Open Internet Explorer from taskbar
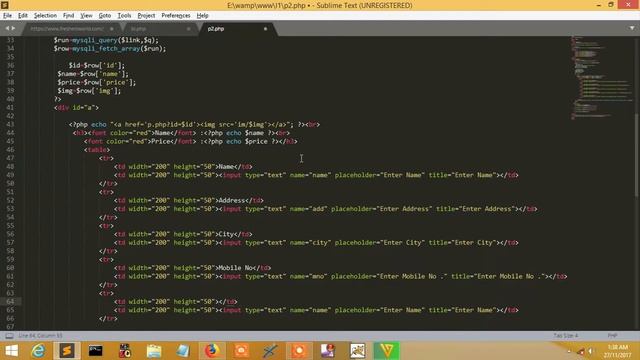The image size is (640, 360). click(38, 351)
